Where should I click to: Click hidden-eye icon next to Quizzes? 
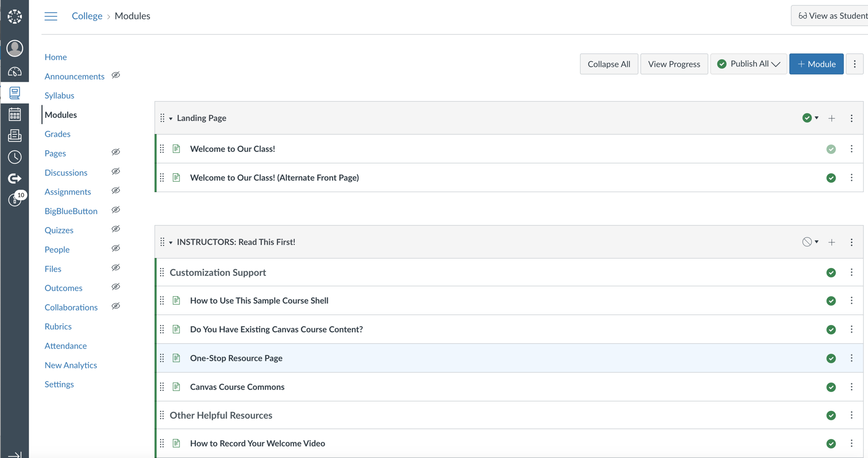[116, 229]
